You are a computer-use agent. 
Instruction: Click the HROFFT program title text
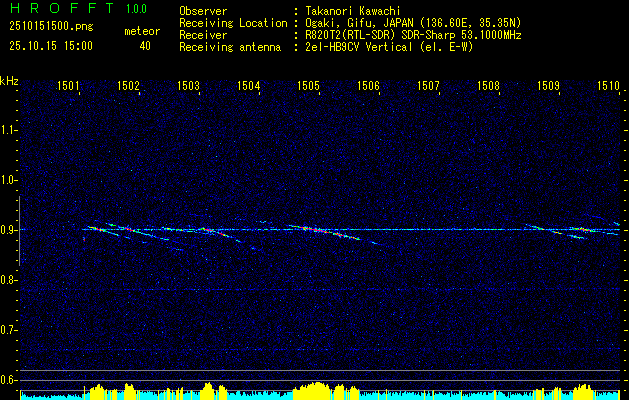(63, 8)
